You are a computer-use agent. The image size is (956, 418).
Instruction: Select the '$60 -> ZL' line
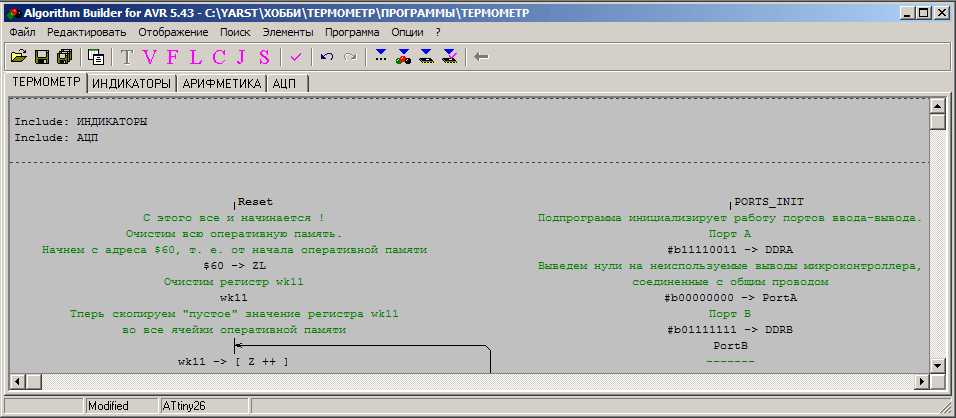(235, 266)
